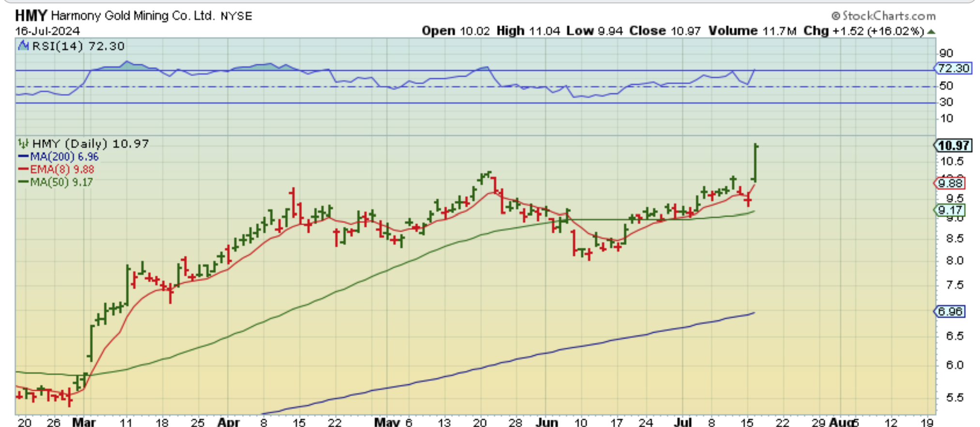980x427 pixels.
Task: Click the RSI indicator icon beside RSI(14)
Action: (23, 46)
